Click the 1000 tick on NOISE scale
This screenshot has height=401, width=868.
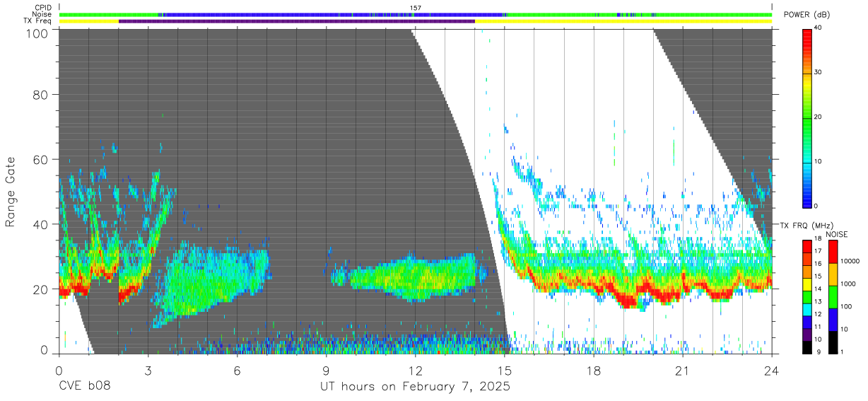[x=850, y=284]
